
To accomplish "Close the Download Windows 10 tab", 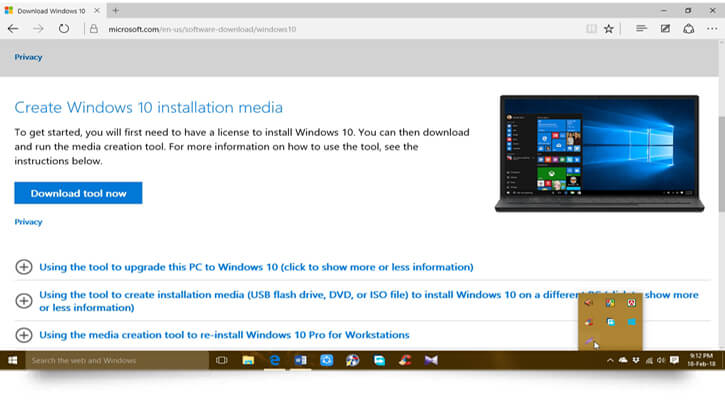I will tap(97, 10).
